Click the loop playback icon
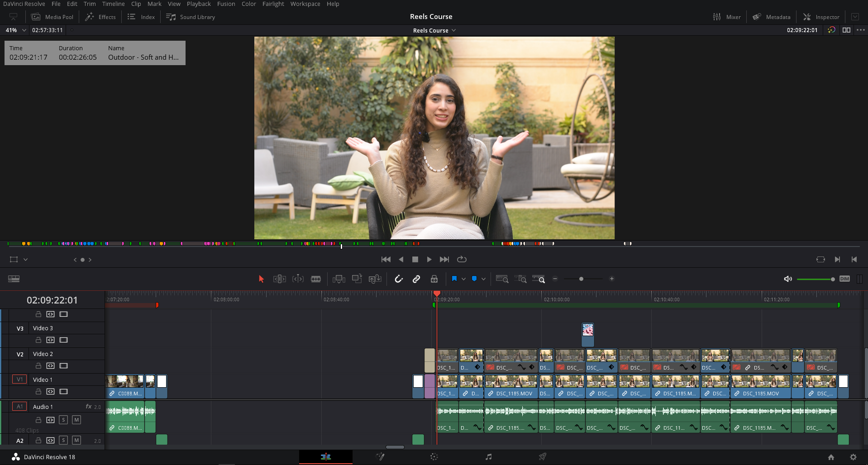The height and width of the screenshot is (465, 868). (x=462, y=259)
